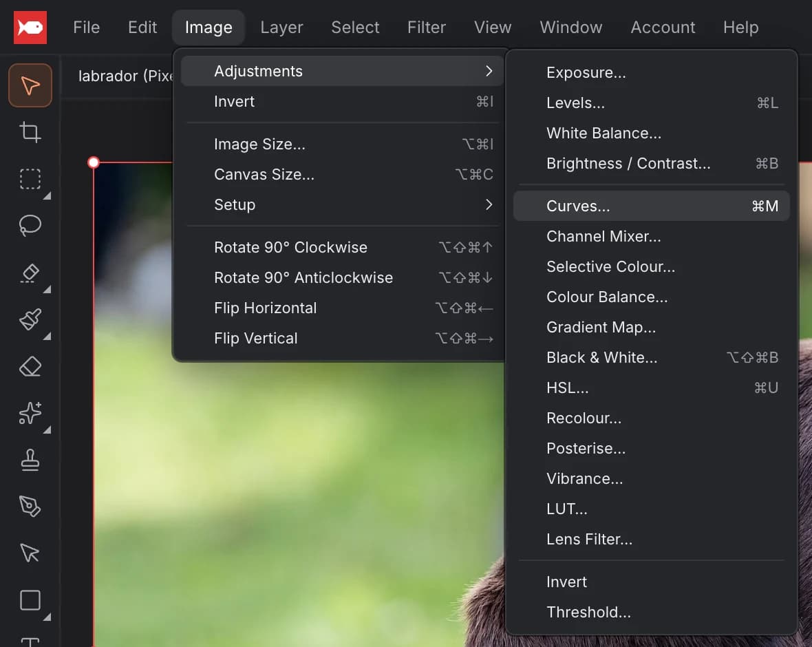This screenshot has width=812, height=647.
Task: Open the View menu
Action: pos(493,27)
